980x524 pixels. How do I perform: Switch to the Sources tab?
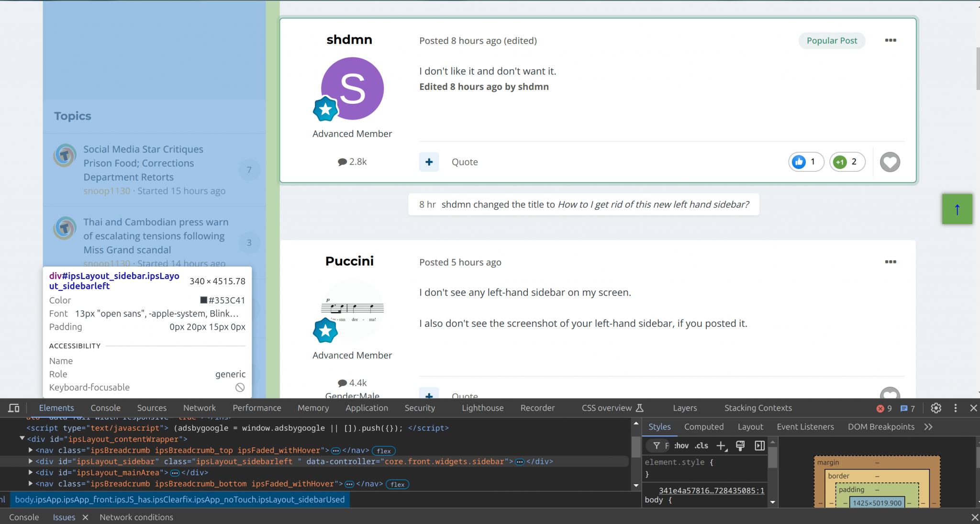click(152, 408)
